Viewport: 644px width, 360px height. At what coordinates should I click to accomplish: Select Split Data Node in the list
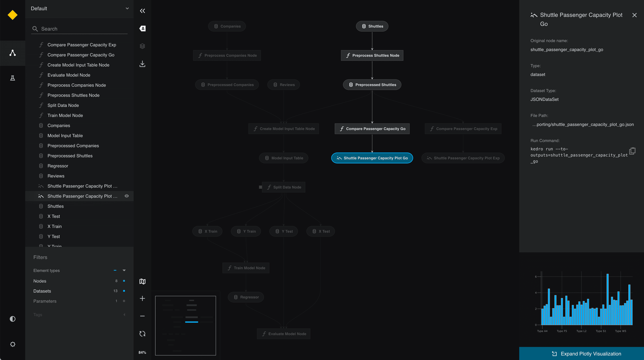[63, 105]
